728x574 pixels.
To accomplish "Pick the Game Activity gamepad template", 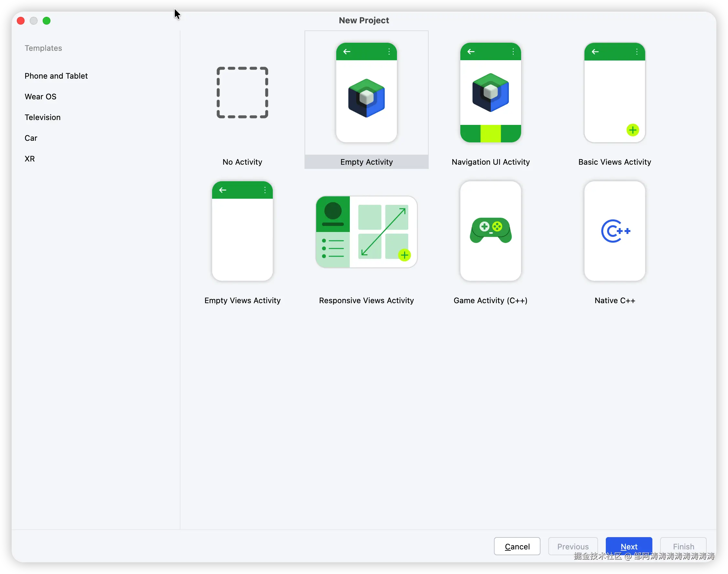I will 490,231.
